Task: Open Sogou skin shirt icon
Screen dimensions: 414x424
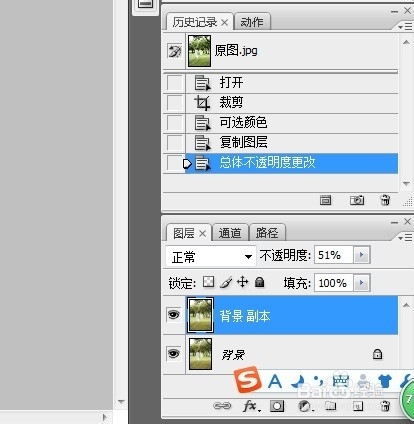Action: coord(385,381)
